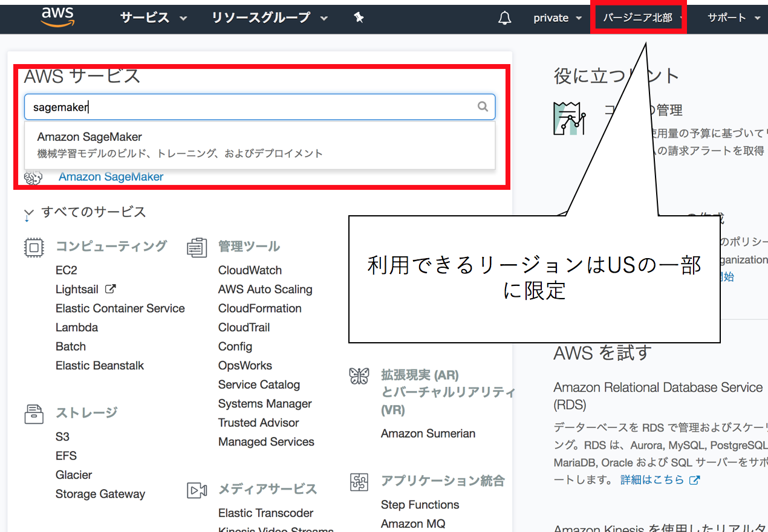Image resolution: width=768 pixels, height=532 pixels.
Task: Open Batch service
Action: [x=71, y=346]
